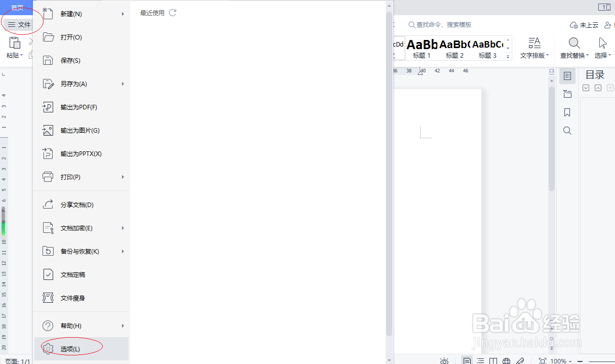Click the document vertical scrollbar thumb

[x=552, y=139]
